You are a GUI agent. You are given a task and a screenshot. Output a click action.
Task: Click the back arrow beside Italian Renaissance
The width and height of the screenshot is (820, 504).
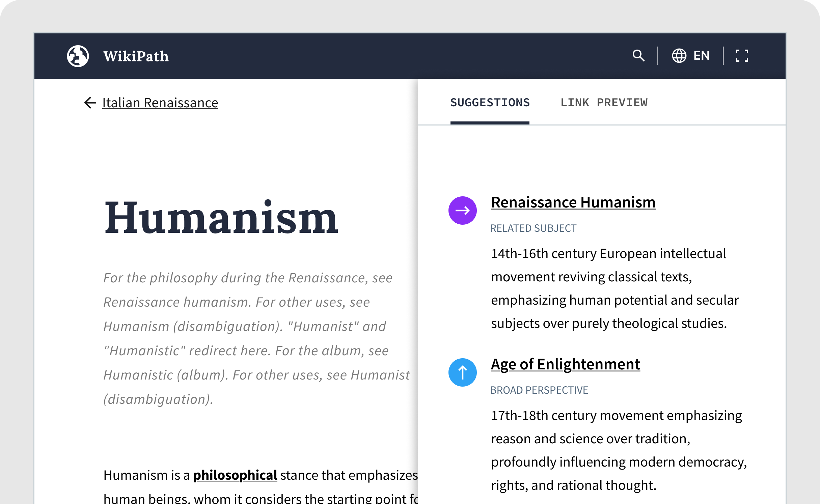click(90, 103)
